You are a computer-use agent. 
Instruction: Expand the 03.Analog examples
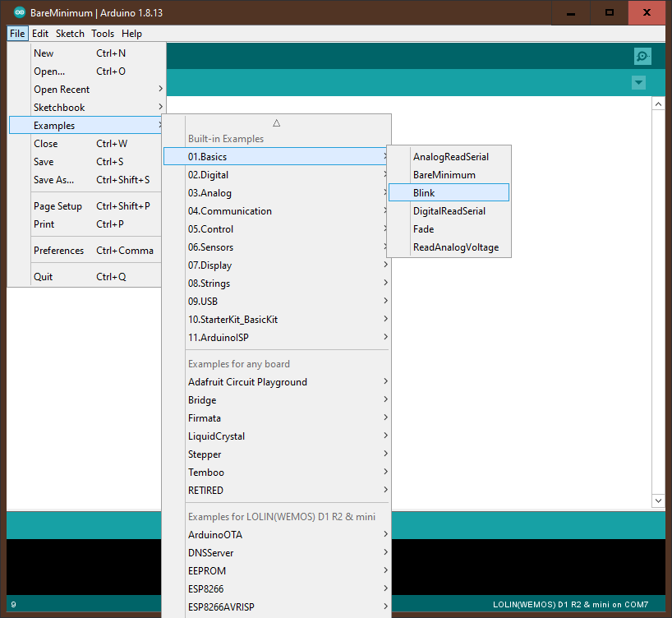point(276,193)
